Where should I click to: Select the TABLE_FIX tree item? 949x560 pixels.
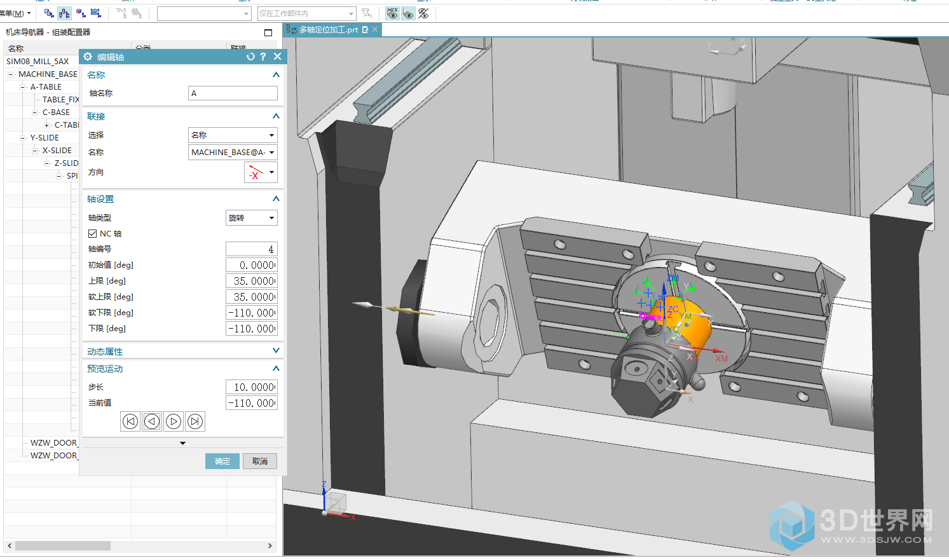tap(61, 100)
